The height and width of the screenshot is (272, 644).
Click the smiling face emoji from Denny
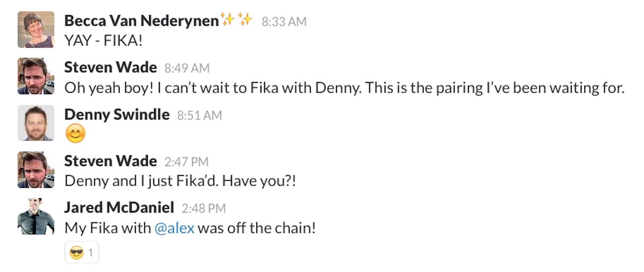pyautogui.click(x=75, y=134)
